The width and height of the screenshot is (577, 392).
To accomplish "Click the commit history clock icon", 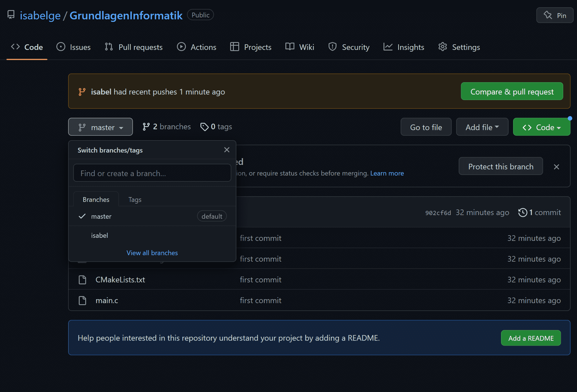I will [523, 213].
